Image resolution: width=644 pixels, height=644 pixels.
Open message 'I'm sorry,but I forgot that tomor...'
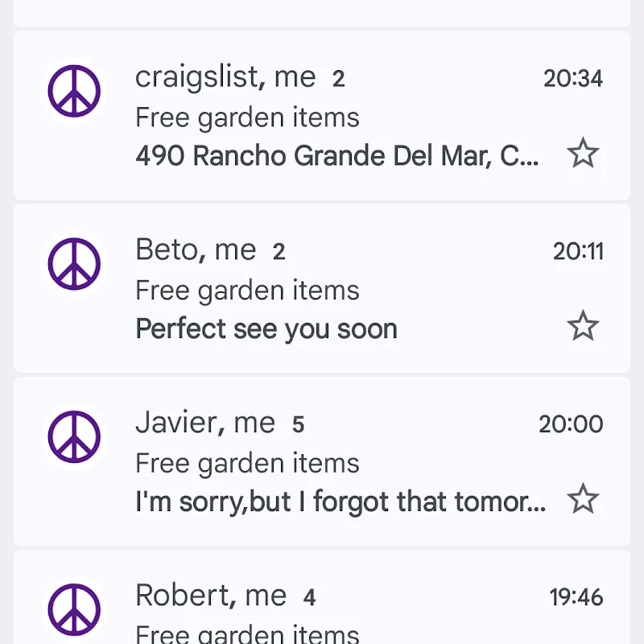341,502
